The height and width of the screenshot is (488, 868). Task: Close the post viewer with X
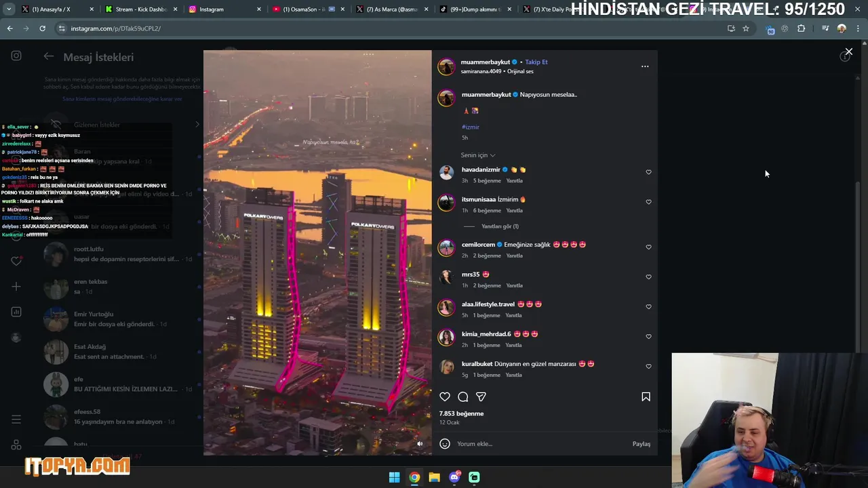pyautogui.click(x=848, y=52)
